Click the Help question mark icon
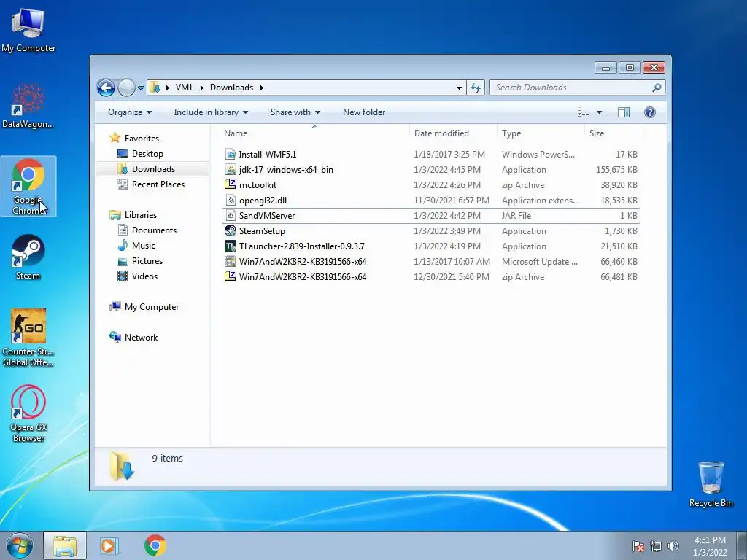Image resolution: width=747 pixels, height=560 pixels. point(650,112)
